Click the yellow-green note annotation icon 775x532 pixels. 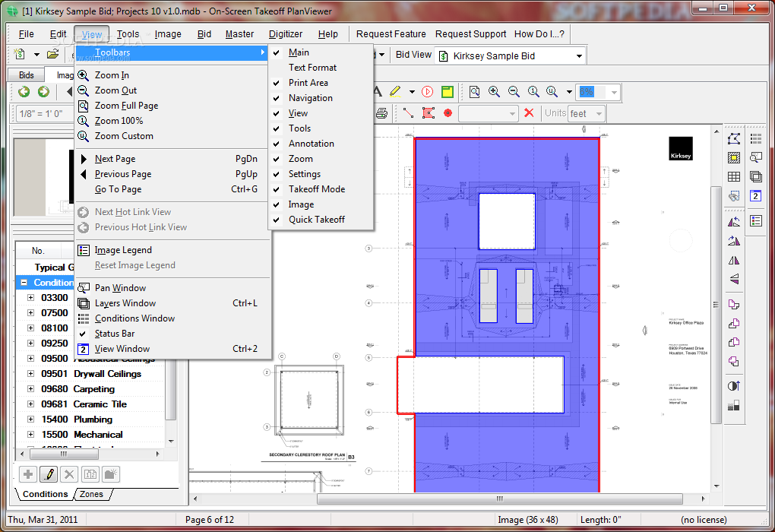(x=448, y=91)
